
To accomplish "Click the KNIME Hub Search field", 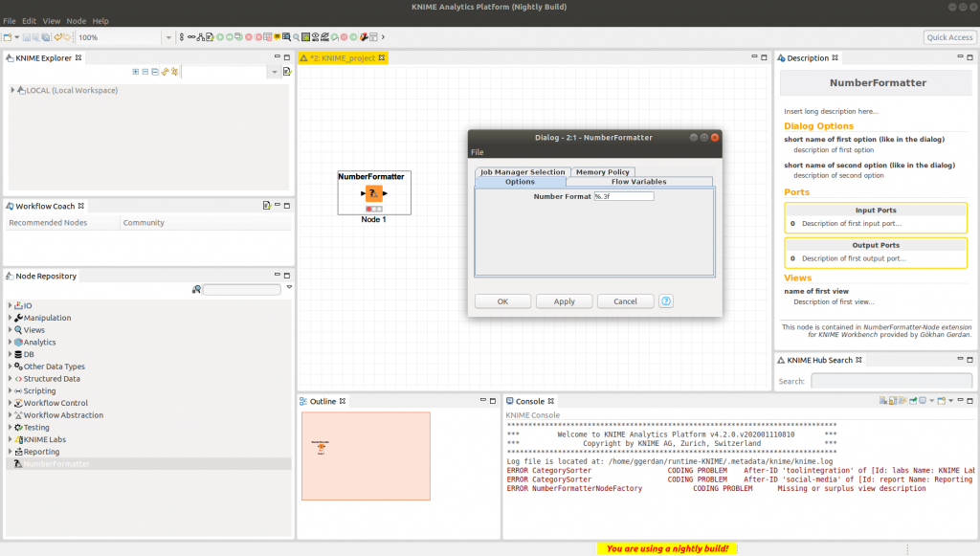I will tap(891, 381).
